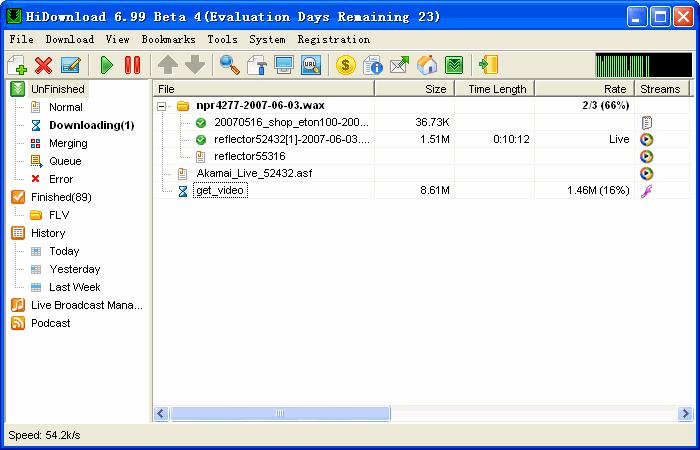
Task: Click the green double chevron toolbar icon
Action: 454,65
